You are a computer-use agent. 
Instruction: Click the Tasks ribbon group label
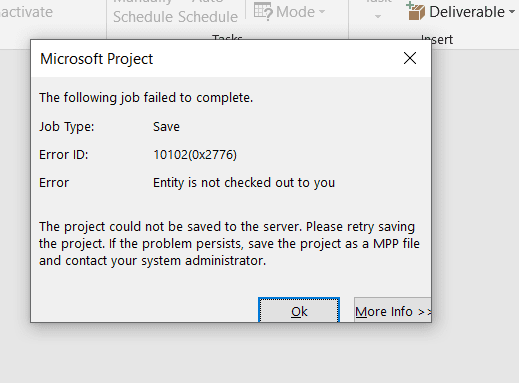(227, 37)
